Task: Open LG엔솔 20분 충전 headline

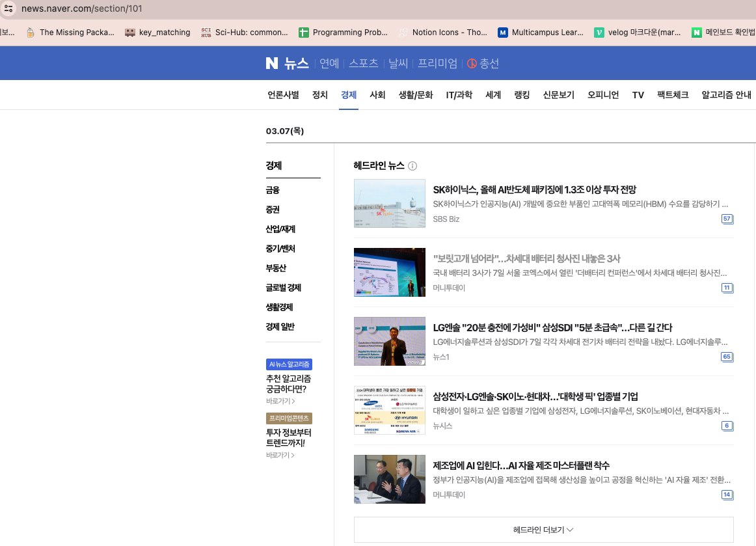Action: pos(552,327)
